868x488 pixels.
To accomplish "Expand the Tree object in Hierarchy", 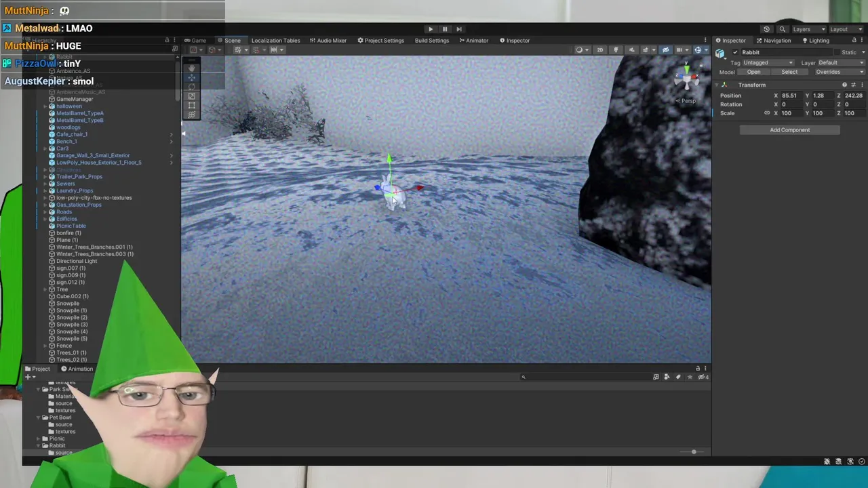I will coord(45,290).
